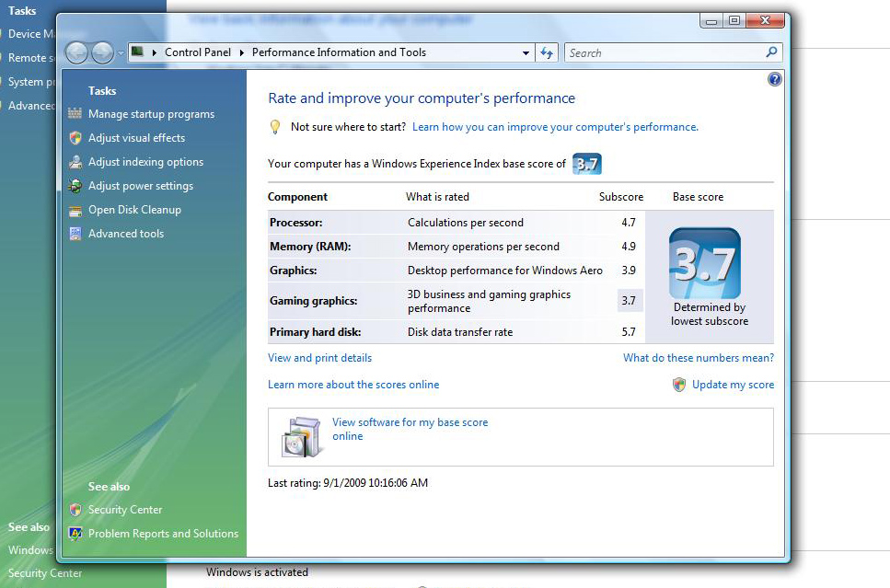Click the shield icon beside Adjust visual effects
This screenshot has width=890, height=588.
click(x=75, y=138)
